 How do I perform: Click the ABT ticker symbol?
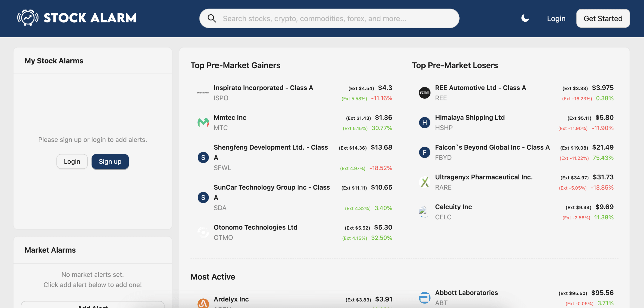pyautogui.click(x=441, y=303)
